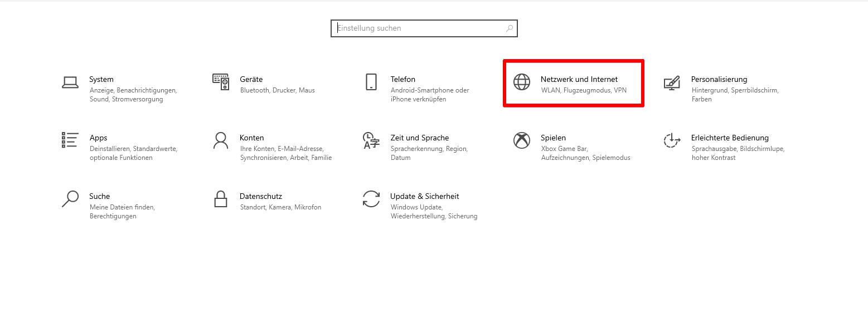
Task: Open the System laptop icon
Action: click(x=70, y=82)
